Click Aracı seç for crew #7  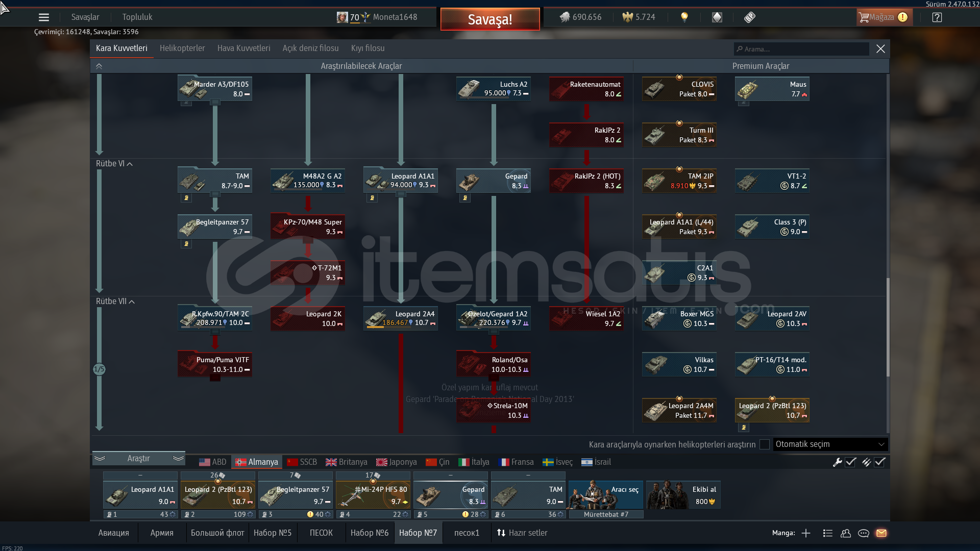click(x=606, y=494)
